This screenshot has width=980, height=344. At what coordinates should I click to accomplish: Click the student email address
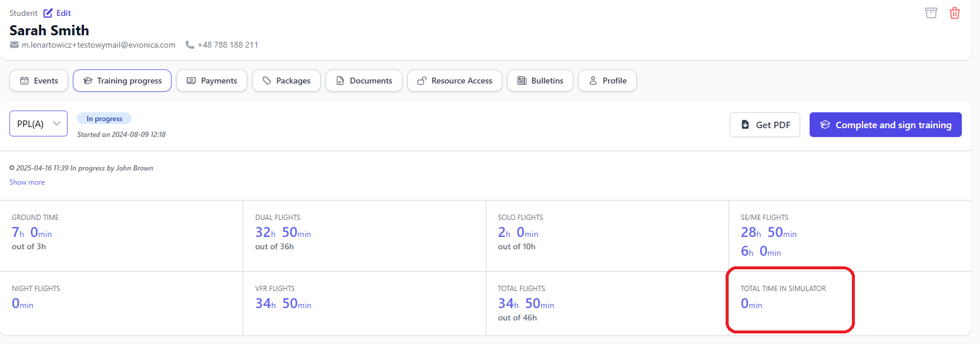point(99,45)
